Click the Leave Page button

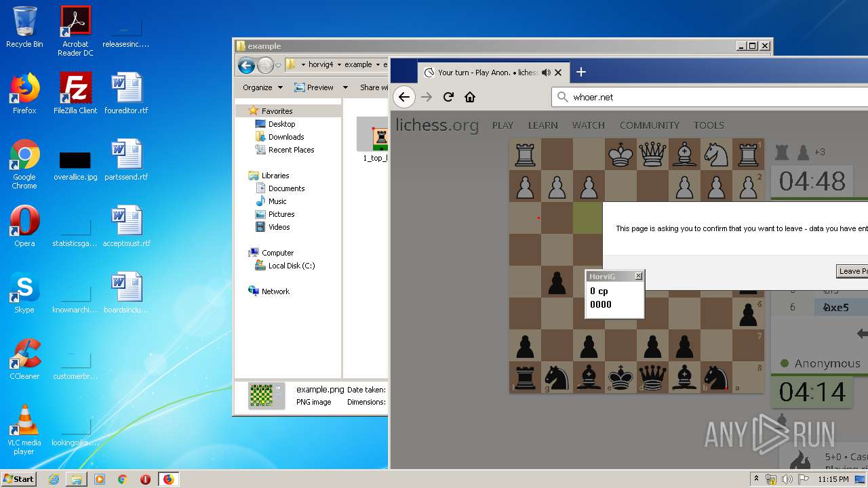click(853, 271)
